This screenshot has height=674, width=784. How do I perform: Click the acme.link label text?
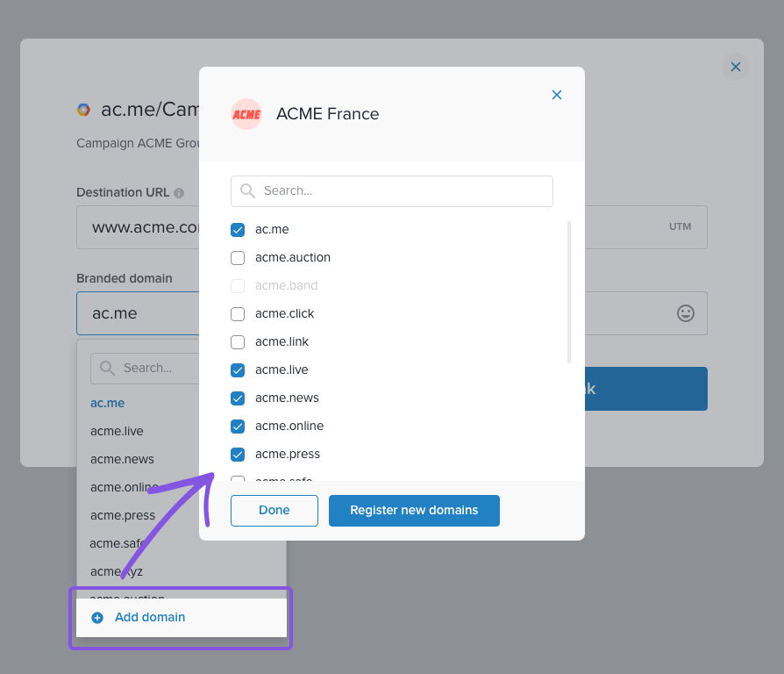[x=282, y=341]
